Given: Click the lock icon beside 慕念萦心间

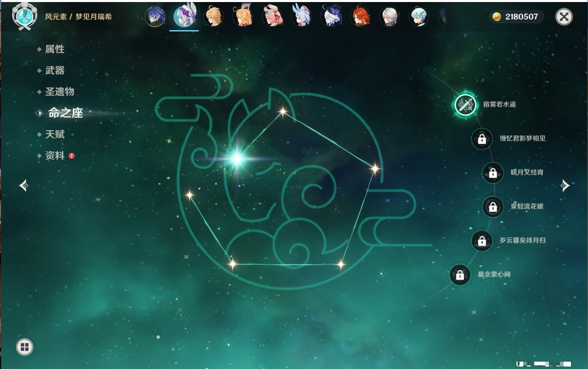Looking at the screenshot, I should pyautogui.click(x=460, y=275).
